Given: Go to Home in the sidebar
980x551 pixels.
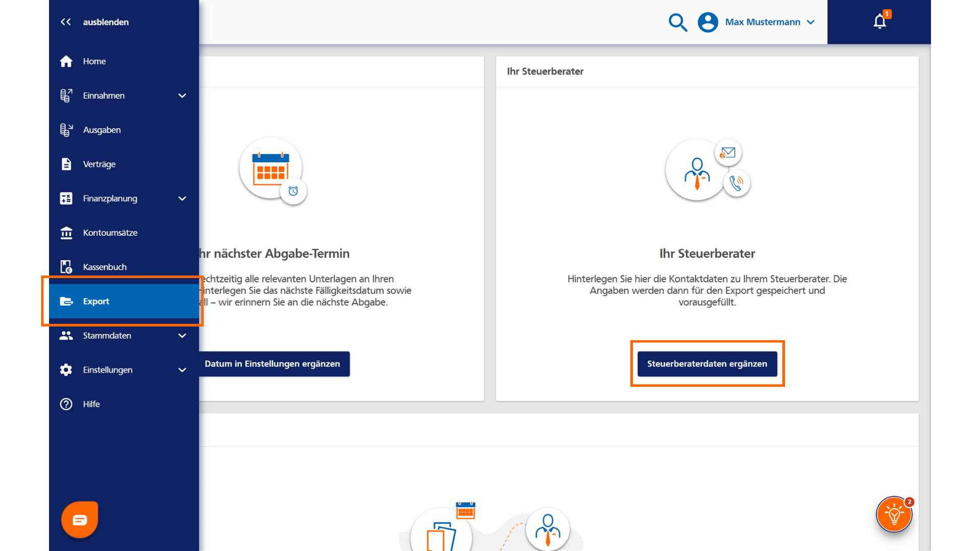Looking at the screenshot, I should pyautogui.click(x=124, y=61).
